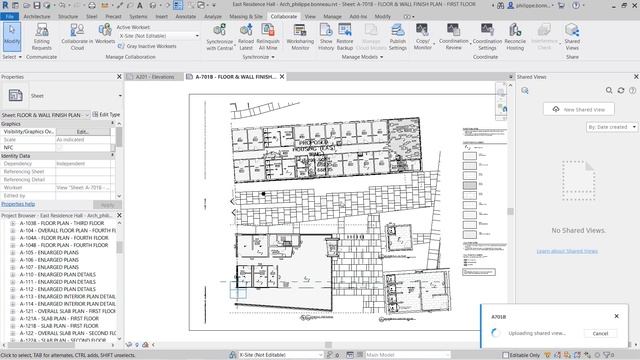Expand the Manage Models panel dropdown

pos(362,57)
